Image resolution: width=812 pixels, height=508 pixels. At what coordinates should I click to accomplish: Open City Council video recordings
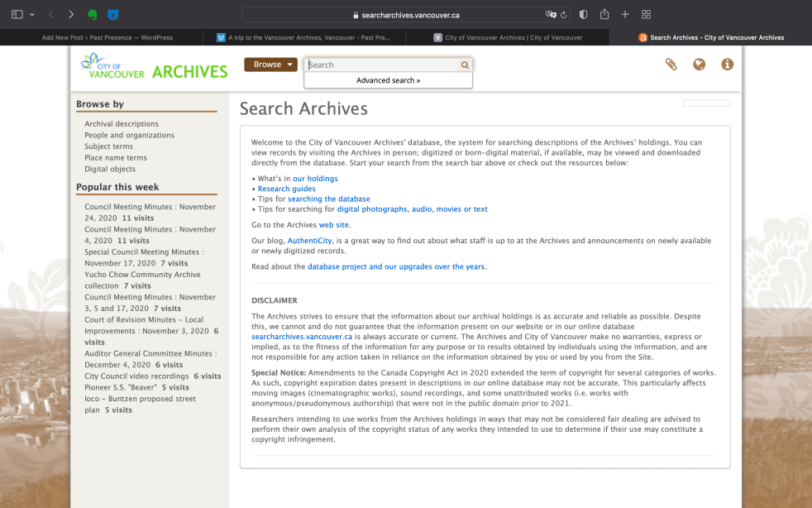coord(136,376)
